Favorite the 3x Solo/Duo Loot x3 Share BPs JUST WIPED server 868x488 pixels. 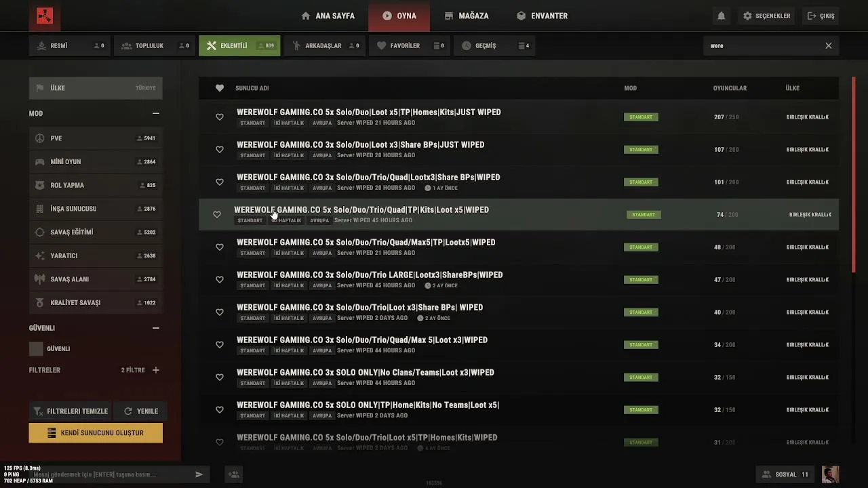[x=220, y=149]
